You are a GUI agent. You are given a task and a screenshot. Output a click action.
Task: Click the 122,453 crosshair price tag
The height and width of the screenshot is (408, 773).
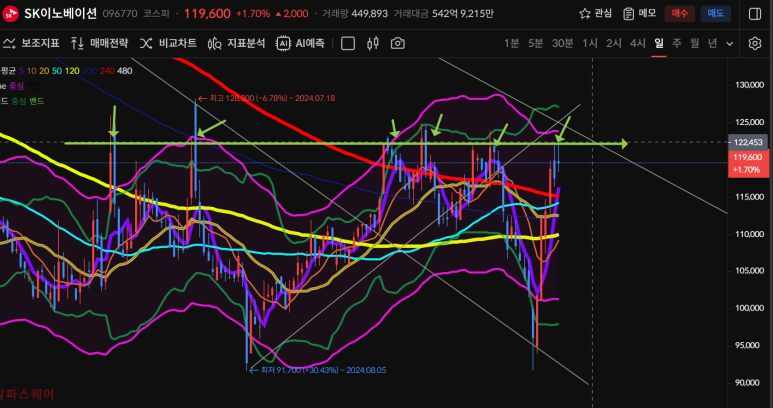(x=747, y=142)
